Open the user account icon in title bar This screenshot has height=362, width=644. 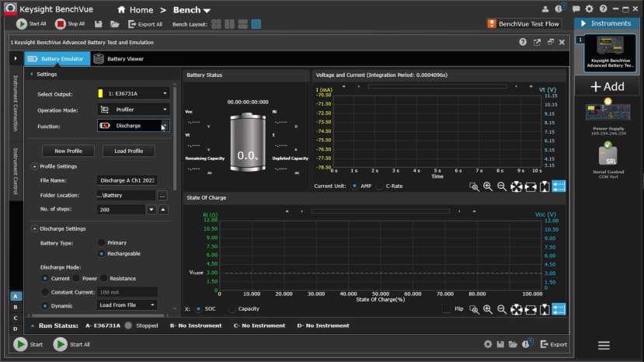pyautogui.click(x=545, y=9)
